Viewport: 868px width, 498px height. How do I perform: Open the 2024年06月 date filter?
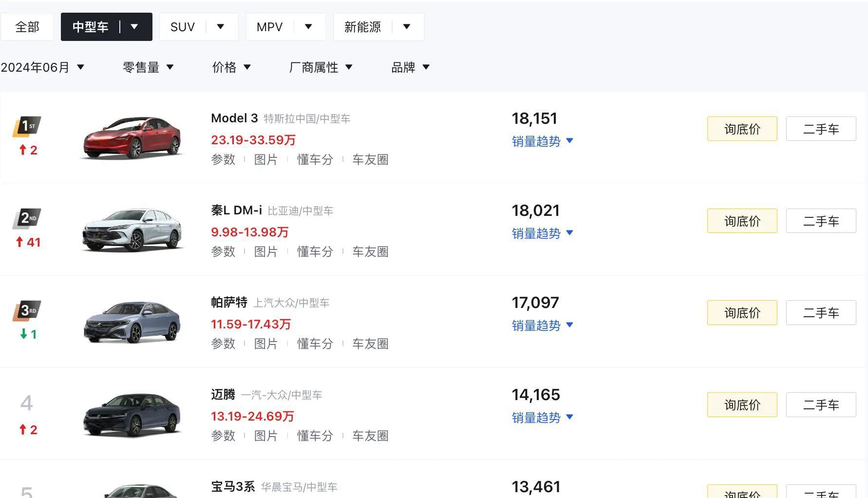[43, 67]
